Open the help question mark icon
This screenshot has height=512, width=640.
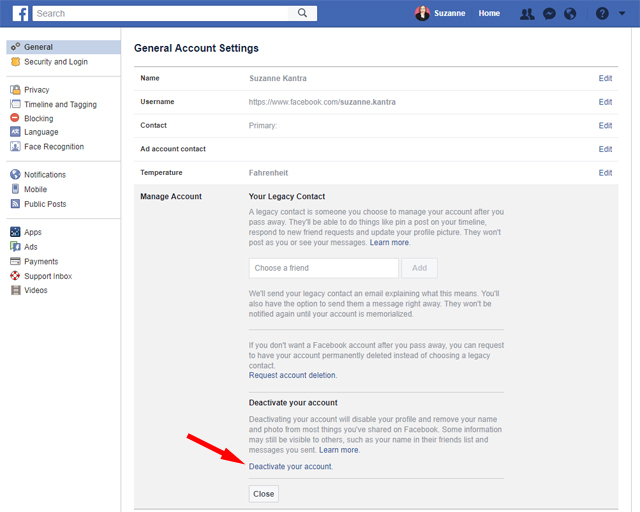[601, 14]
